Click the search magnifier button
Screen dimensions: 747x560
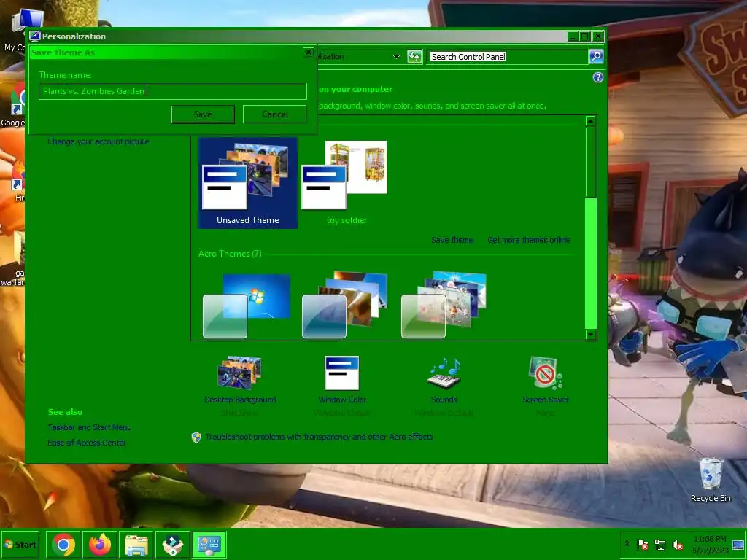pyautogui.click(x=596, y=56)
